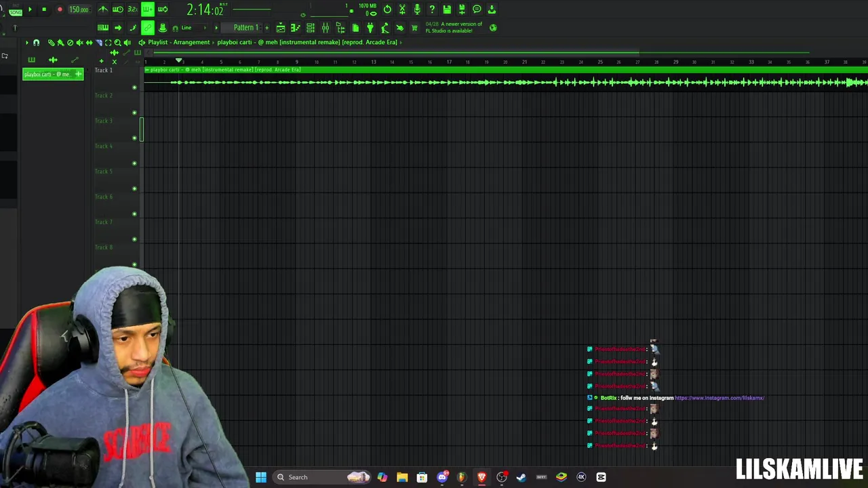Click the floppy disk save icon
This screenshot has height=488, width=868.
click(447, 9)
